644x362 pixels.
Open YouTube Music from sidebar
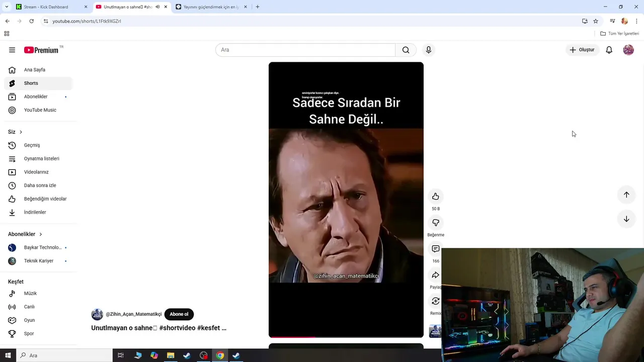(x=38, y=110)
